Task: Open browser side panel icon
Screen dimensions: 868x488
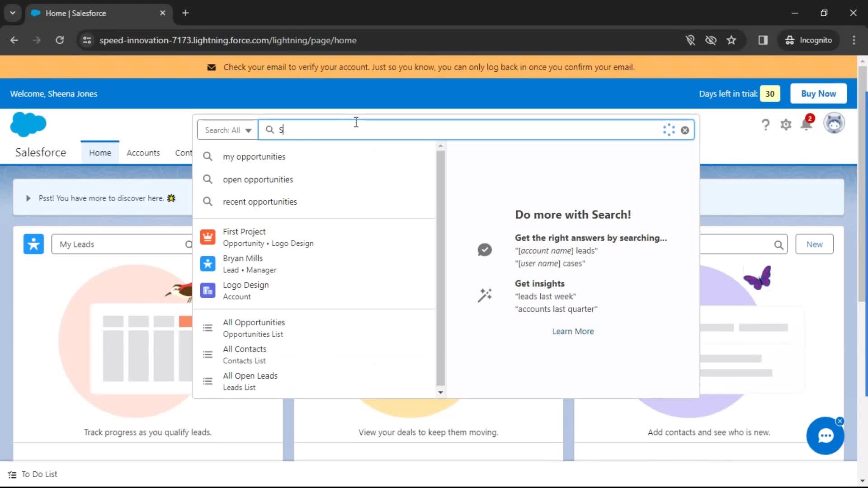Action: pyautogui.click(x=763, y=40)
